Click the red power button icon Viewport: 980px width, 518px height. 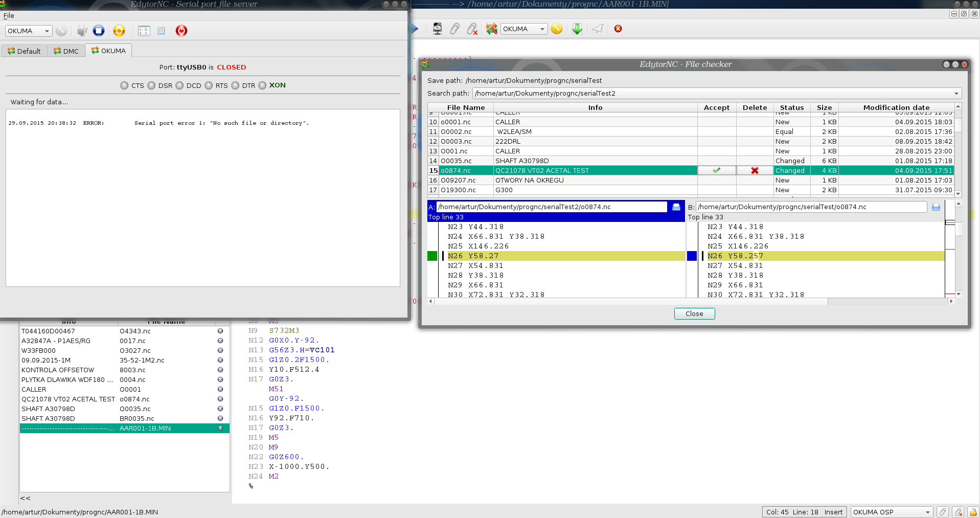[181, 31]
